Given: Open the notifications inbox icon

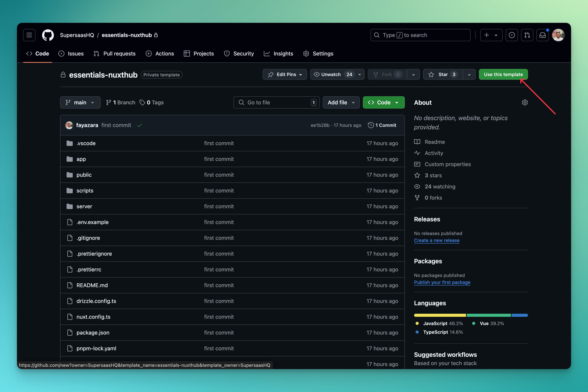Looking at the screenshot, I should pyautogui.click(x=542, y=35).
